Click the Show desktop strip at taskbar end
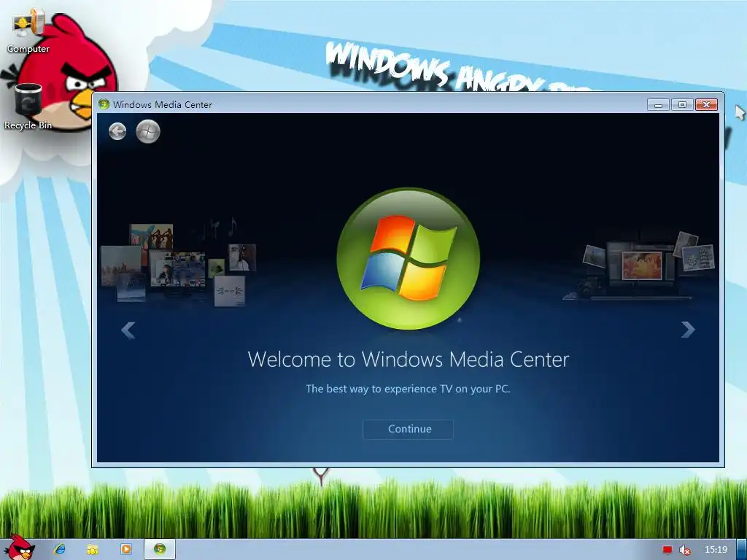Screen dimensions: 747x560 point(741,550)
